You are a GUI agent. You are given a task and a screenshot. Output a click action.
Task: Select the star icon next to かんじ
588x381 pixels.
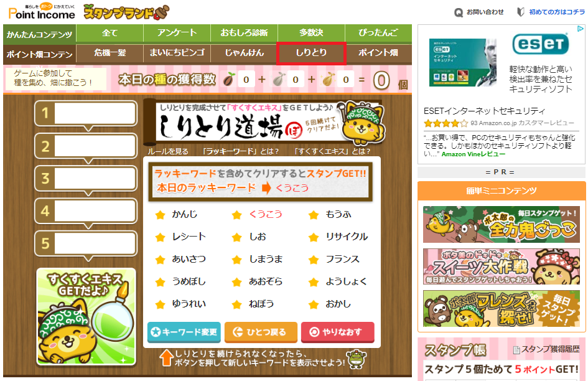coord(161,215)
